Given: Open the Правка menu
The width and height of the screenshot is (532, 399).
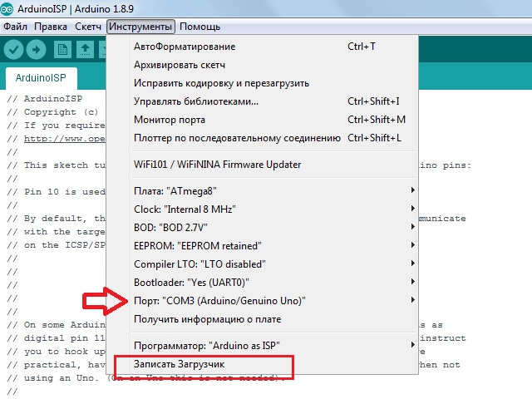Looking at the screenshot, I should 51,27.
